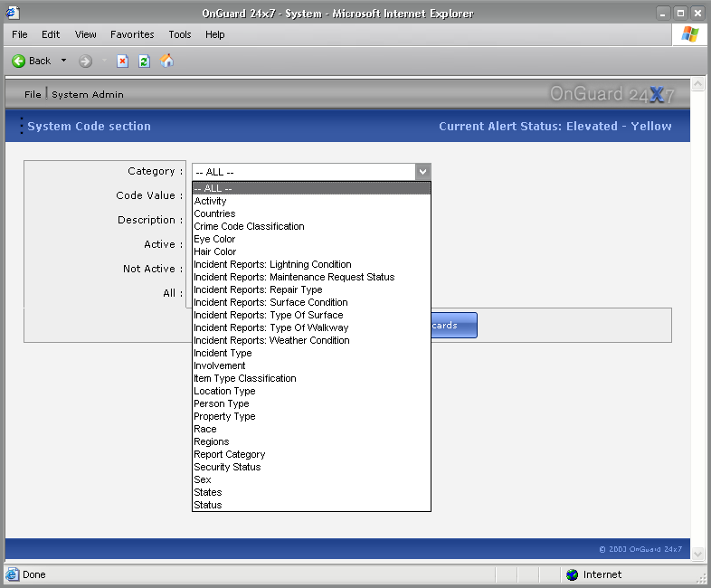Click the Back arrow icon
The width and height of the screenshot is (711, 588).
(x=18, y=61)
